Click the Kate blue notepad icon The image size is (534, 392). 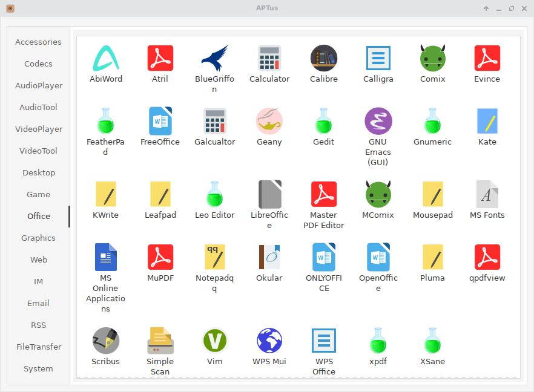[x=487, y=121]
